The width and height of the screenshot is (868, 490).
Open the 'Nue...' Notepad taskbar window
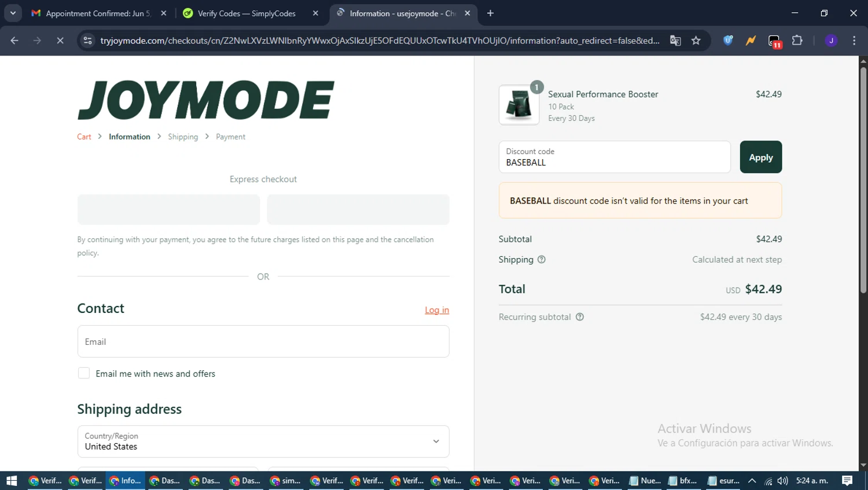[645, 481]
